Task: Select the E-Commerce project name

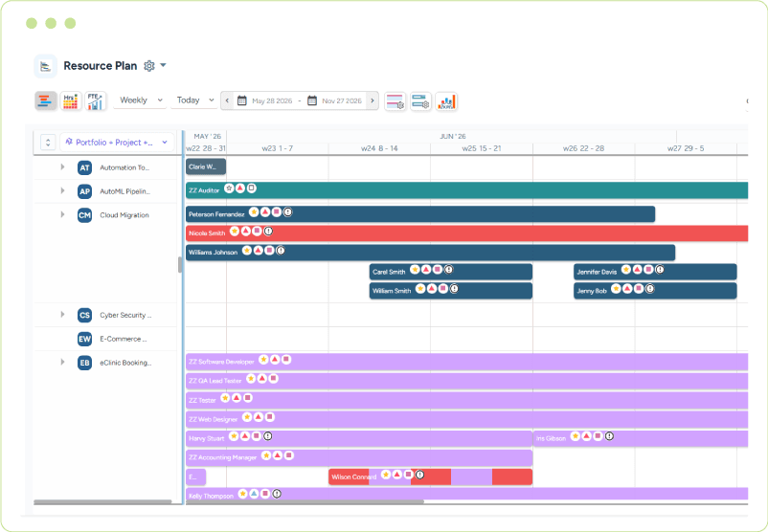Action: click(124, 339)
